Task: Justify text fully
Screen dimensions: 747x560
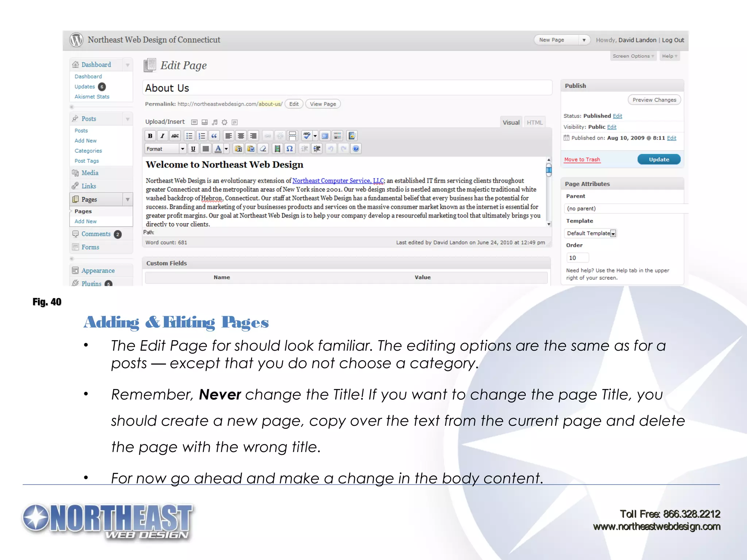Action: tap(206, 149)
